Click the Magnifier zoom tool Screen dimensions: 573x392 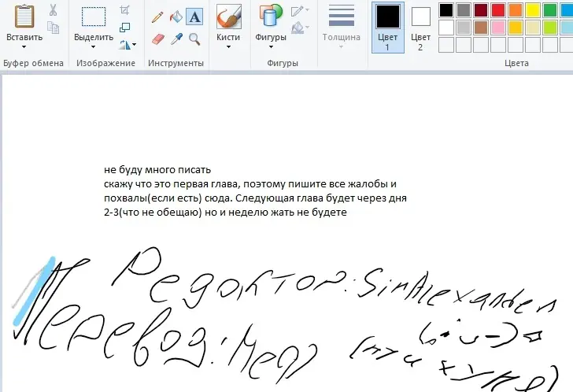click(x=194, y=39)
